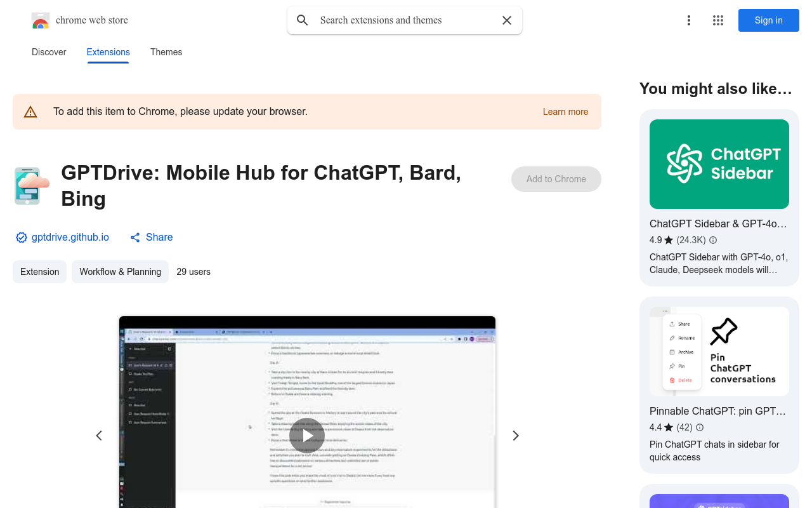Click the Chrome Web Store logo
This screenshot has height=508, width=812.
tap(41, 20)
